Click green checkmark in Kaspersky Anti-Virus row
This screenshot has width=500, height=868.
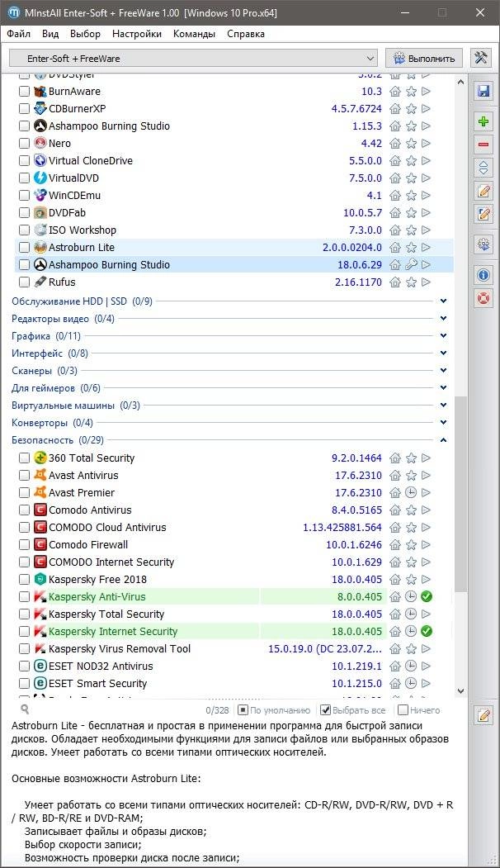pyautogui.click(x=427, y=597)
